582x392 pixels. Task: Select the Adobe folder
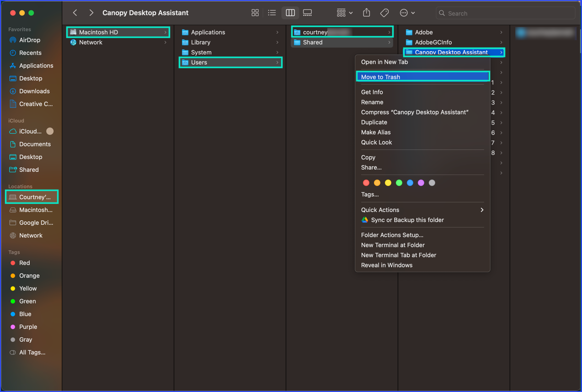454,32
